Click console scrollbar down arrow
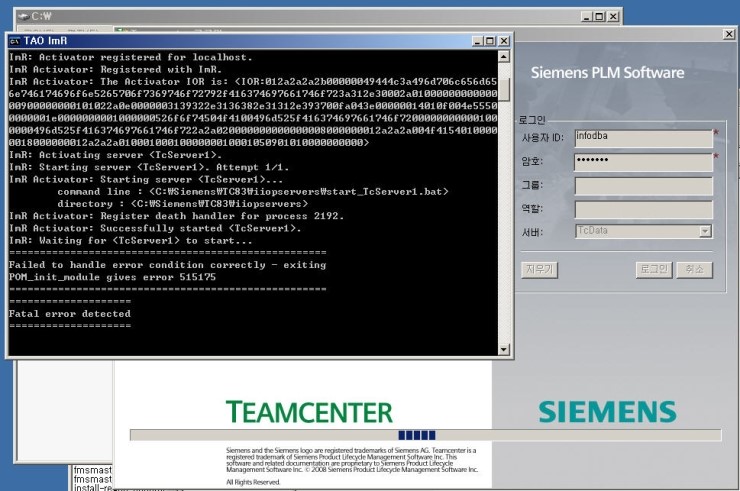 coord(504,349)
